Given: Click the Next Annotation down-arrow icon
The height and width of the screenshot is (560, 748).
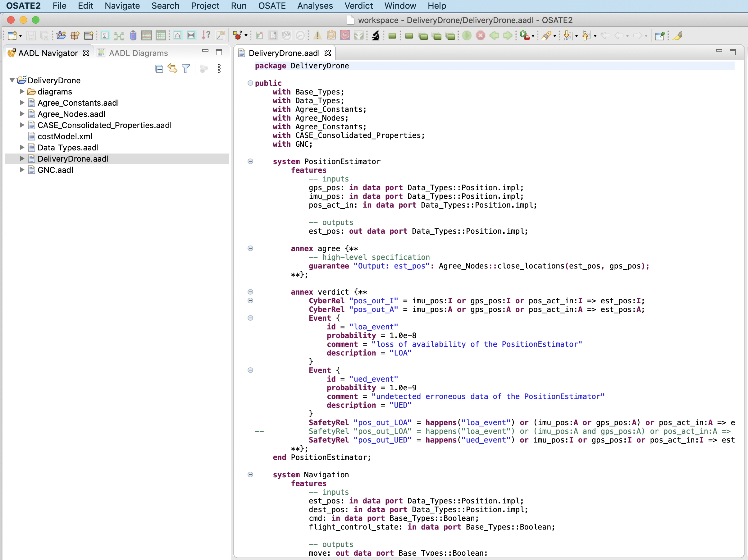Looking at the screenshot, I should click(x=568, y=35).
